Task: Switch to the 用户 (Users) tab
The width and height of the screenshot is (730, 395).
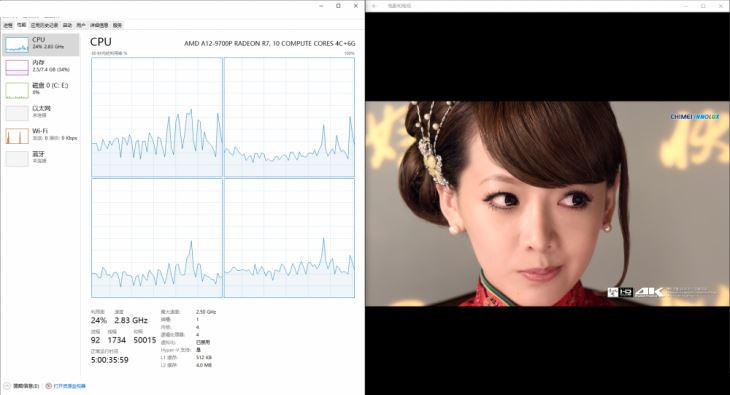Action: coord(81,25)
